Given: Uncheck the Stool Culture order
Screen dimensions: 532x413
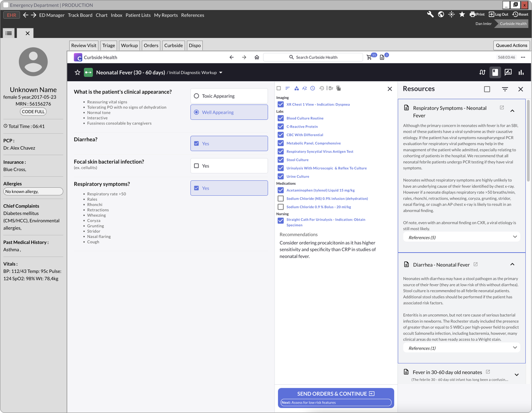Looking at the screenshot, I should 281,160.
